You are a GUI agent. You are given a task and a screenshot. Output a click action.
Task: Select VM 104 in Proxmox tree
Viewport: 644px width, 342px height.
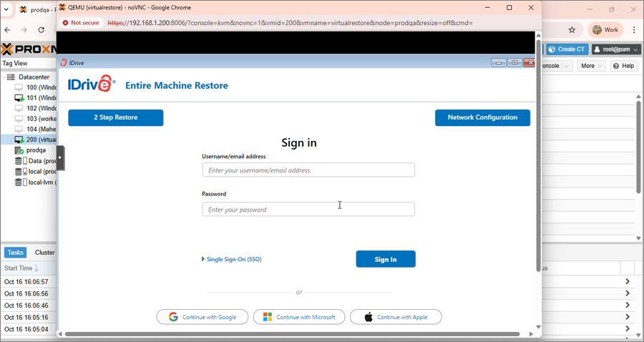[x=36, y=130]
